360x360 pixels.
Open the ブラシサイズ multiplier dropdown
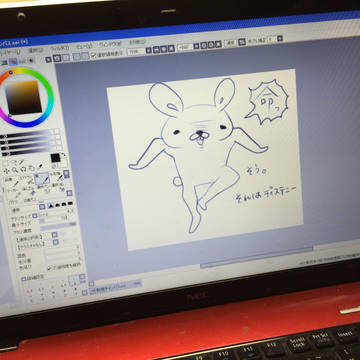click(35, 215)
